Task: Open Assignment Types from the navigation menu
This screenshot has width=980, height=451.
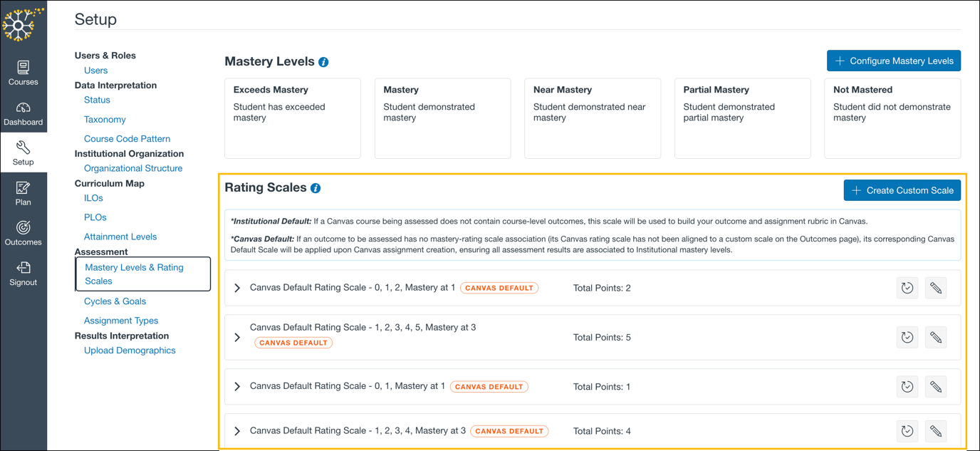Action: [x=121, y=320]
